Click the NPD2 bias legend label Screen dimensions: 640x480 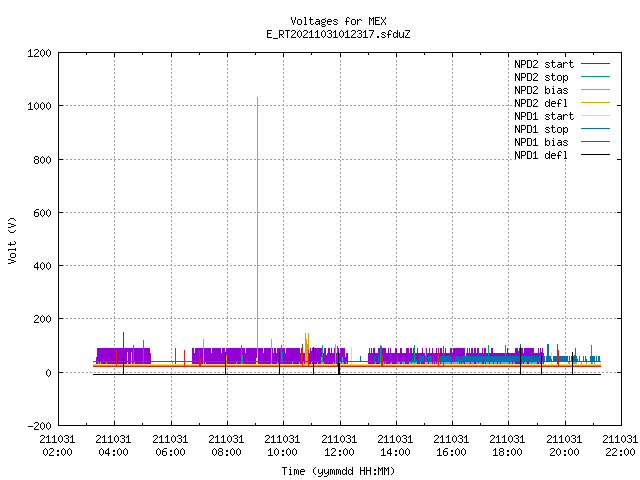pos(541,90)
